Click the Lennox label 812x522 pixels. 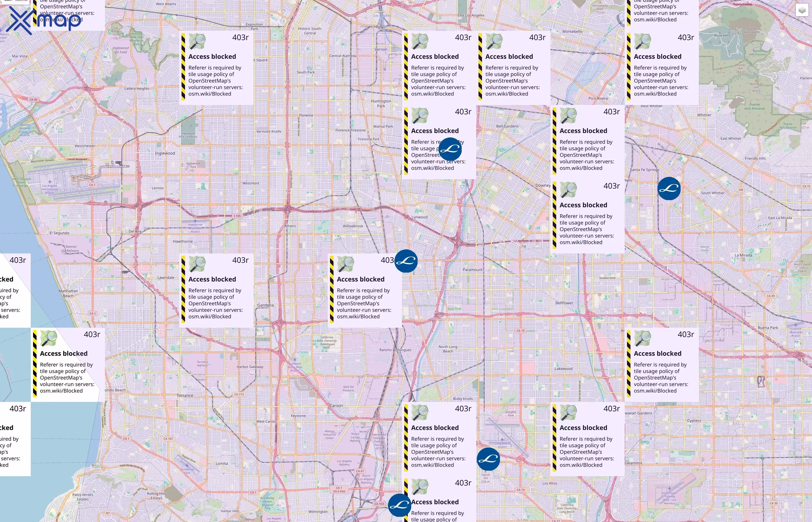pyautogui.click(x=157, y=188)
